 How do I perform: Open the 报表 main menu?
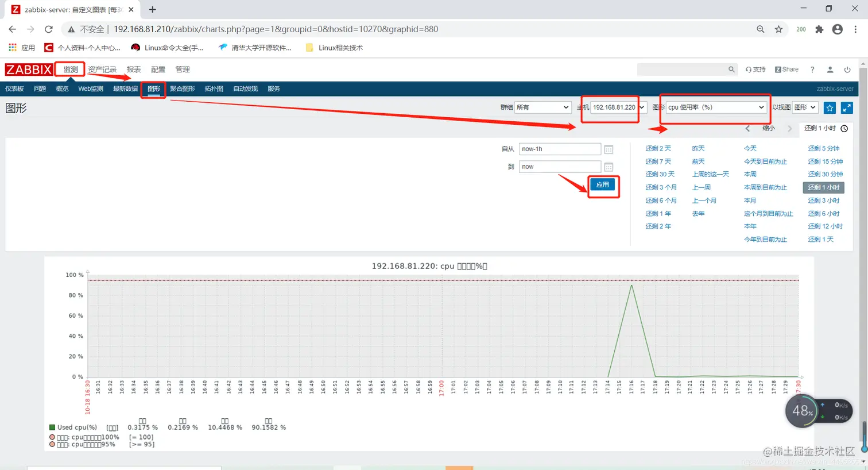[134, 70]
